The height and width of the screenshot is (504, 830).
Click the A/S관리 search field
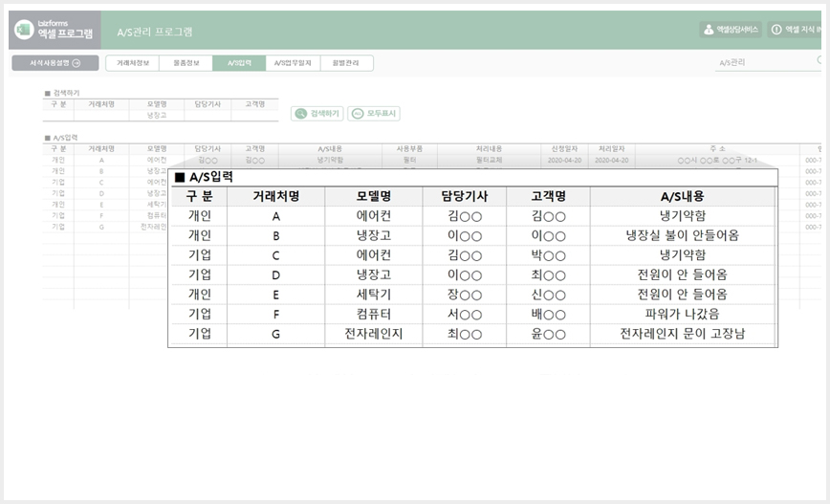click(766, 62)
